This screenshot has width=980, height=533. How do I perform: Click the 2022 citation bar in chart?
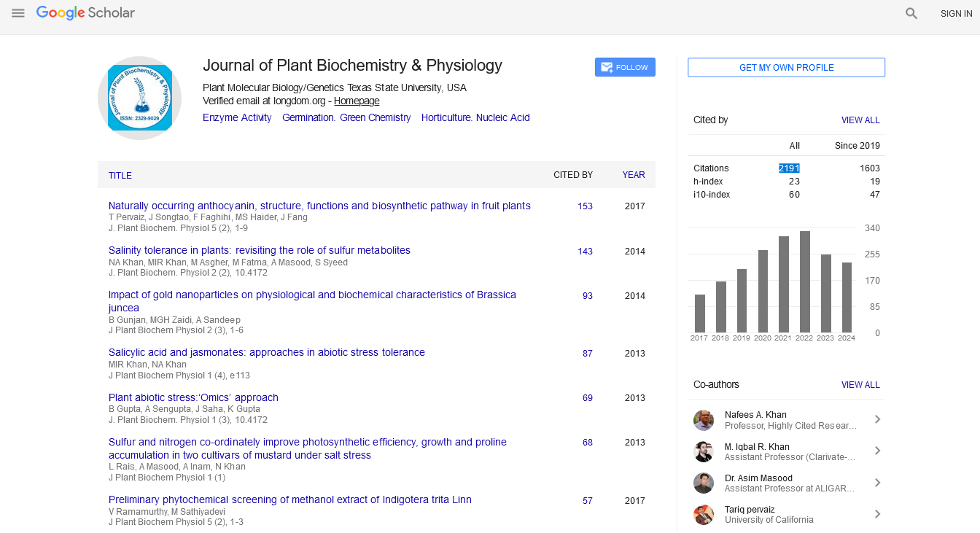[804, 281]
